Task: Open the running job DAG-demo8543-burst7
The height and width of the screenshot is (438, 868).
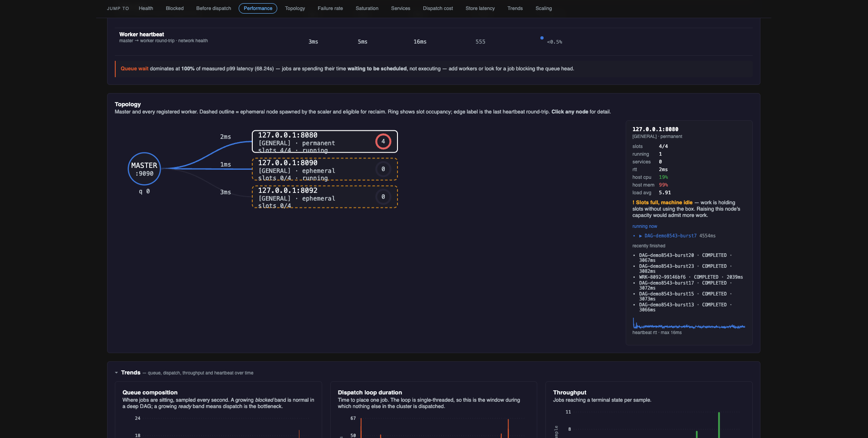Action: pyautogui.click(x=670, y=236)
